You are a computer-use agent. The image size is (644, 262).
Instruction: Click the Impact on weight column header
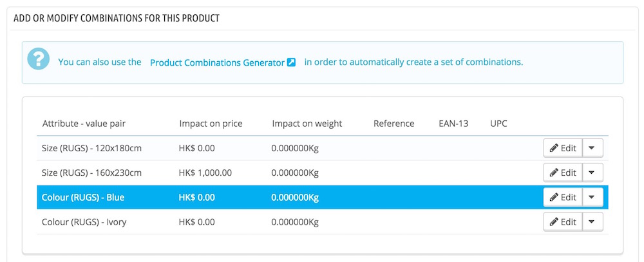(307, 124)
